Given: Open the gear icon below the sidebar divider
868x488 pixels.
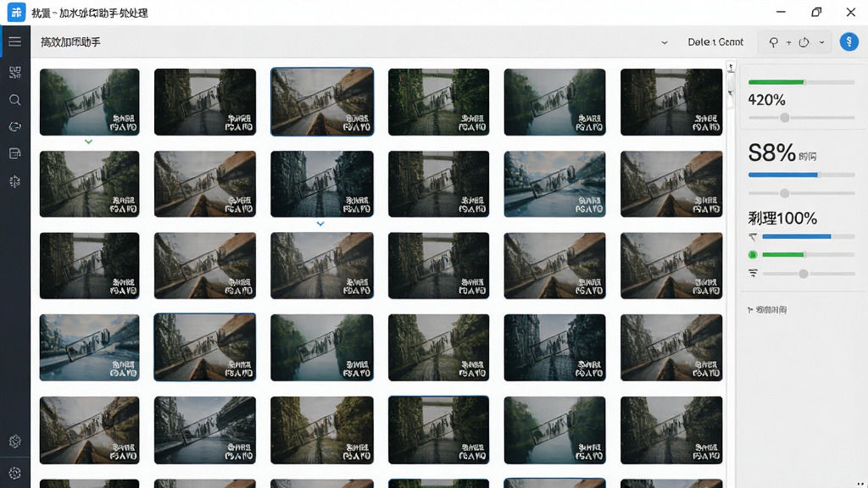Looking at the screenshot, I should 15,473.
